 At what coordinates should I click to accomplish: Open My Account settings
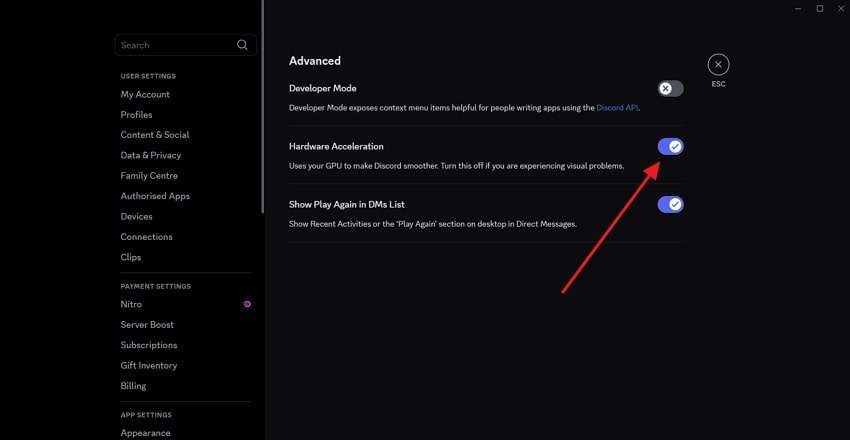[x=145, y=94]
